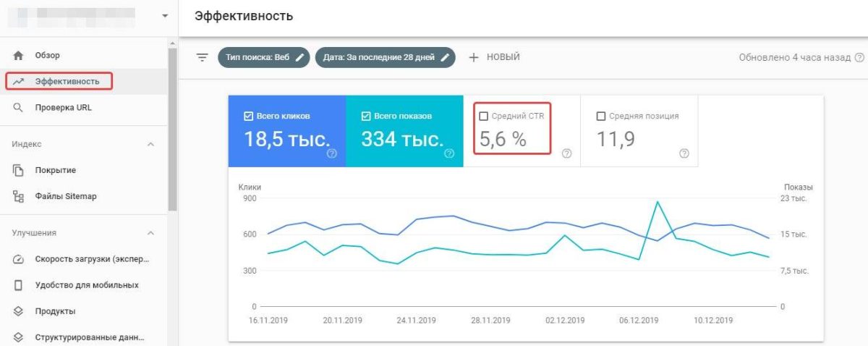Viewport: 868px width, 346px height.
Task: Uncheck the Всего кликов checkbox
Action: pos(248,116)
